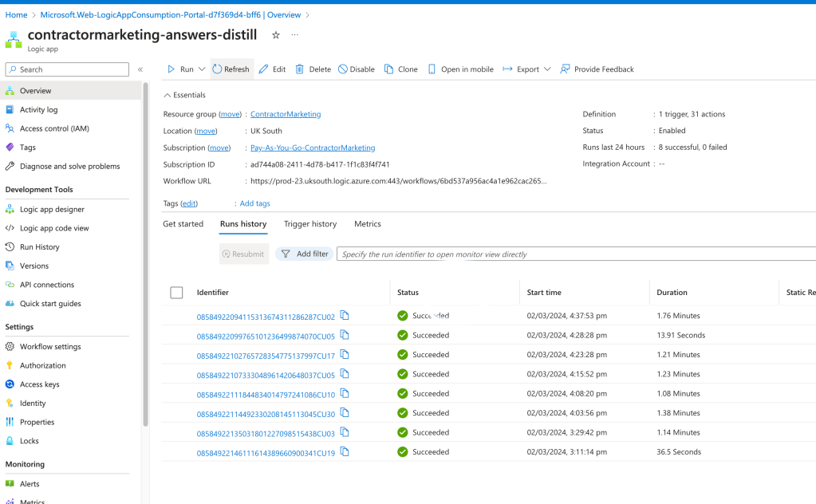Expand the Run dropdown arrow

[202, 69]
